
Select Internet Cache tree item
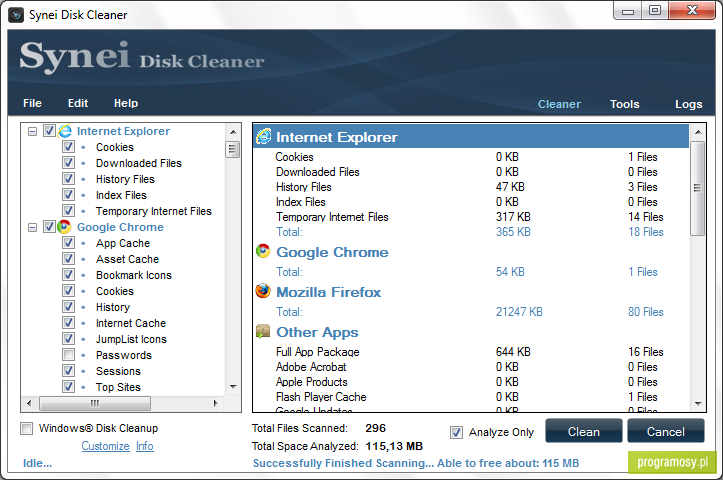click(x=131, y=323)
